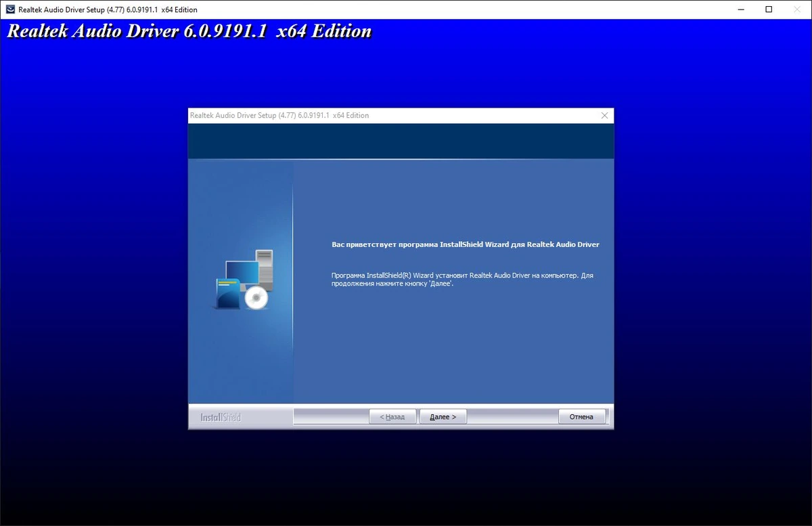Click the Realtek icon in outer title bar

[x=9, y=9]
